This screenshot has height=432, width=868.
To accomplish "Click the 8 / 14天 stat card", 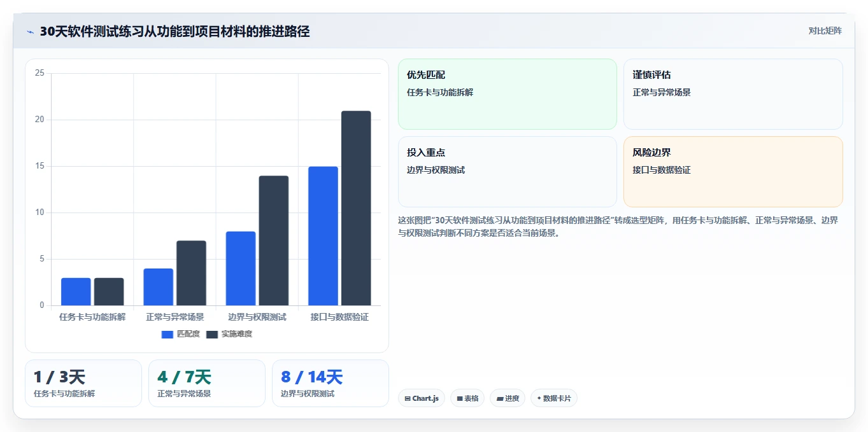I will [x=331, y=383].
